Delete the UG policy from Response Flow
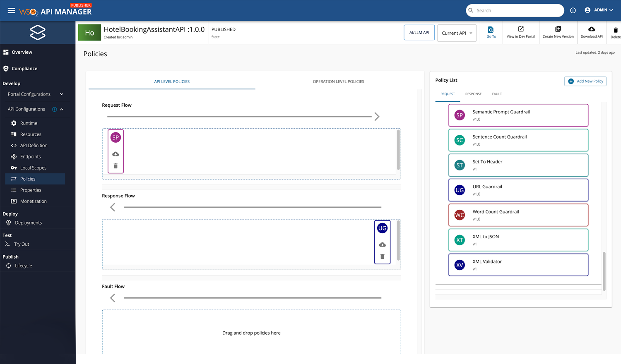This screenshot has width=621, height=364. click(382, 257)
